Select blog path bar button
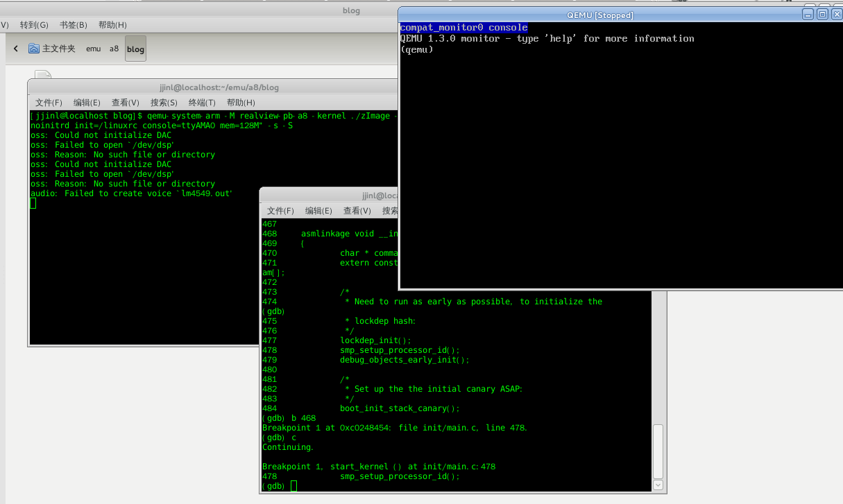843x504 pixels. (135, 49)
